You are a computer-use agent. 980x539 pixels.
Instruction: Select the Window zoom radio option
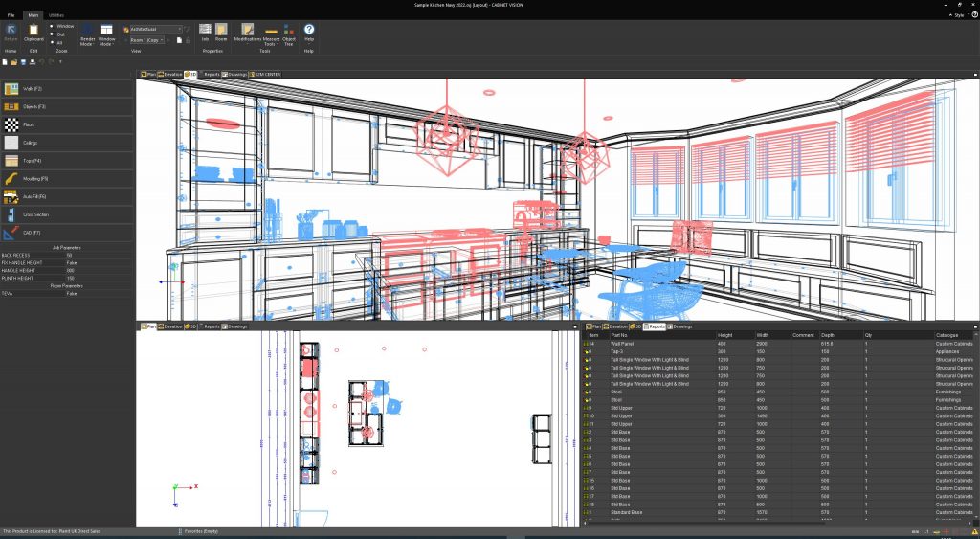click(x=53, y=27)
